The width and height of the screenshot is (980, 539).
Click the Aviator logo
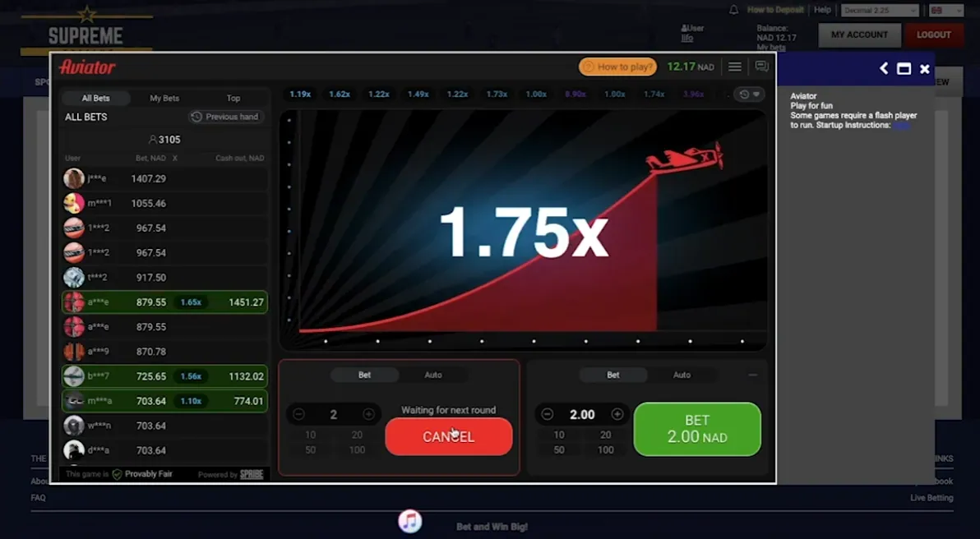coord(87,67)
